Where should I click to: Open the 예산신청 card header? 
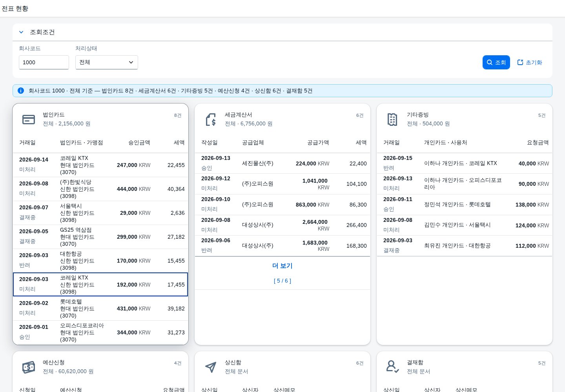(100, 367)
